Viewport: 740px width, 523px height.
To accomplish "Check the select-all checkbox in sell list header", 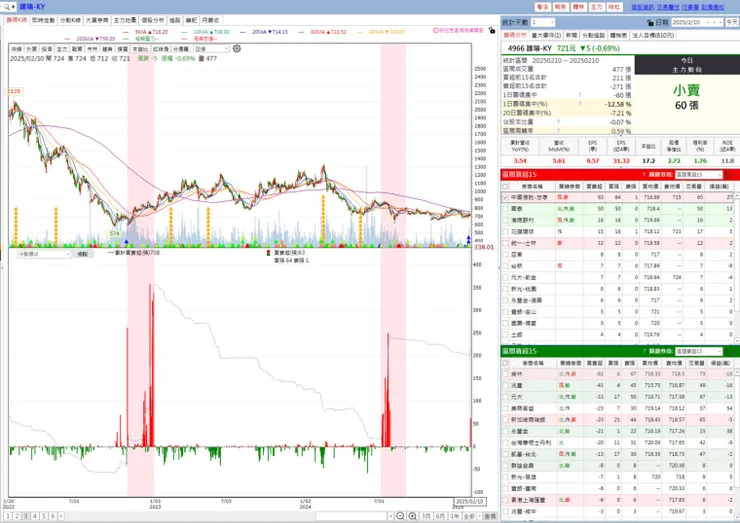I will [505, 363].
